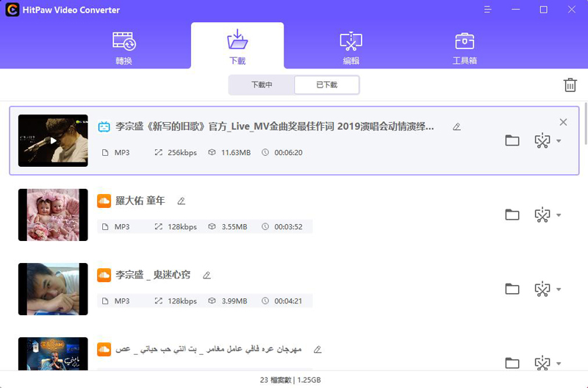Click the 256kbps bitrate value
588x388 pixels.
pos(182,153)
